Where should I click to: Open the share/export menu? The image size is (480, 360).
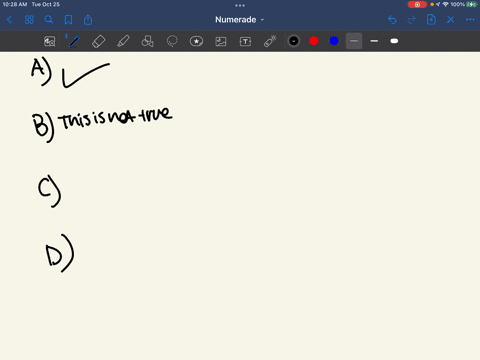pyautogui.click(x=88, y=20)
